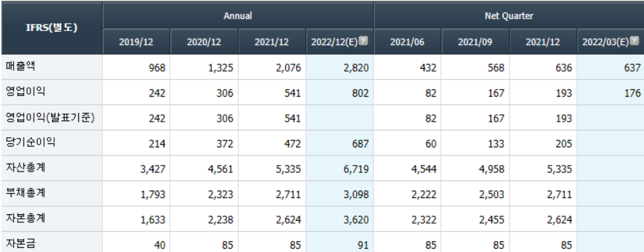This screenshot has width=644, height=252.
Task: Select the 자산총계 row label
Action: (25, 168)
